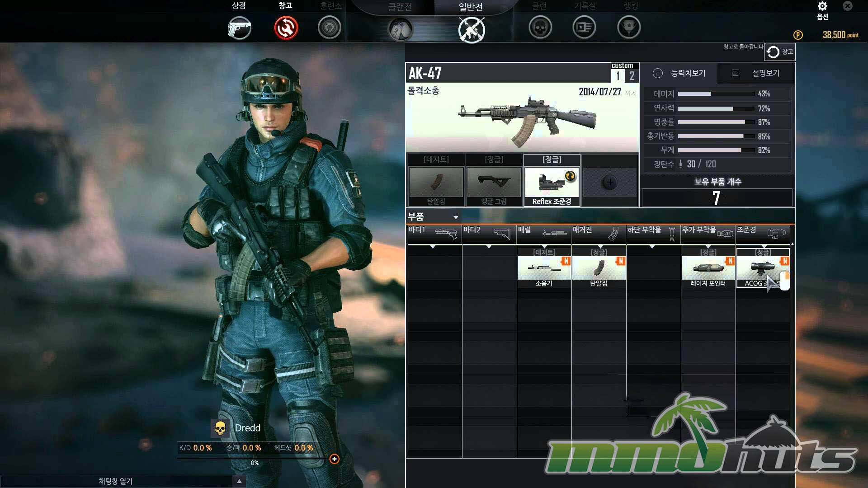Expand the 바디1 column arrow

[x=433, y=247]
